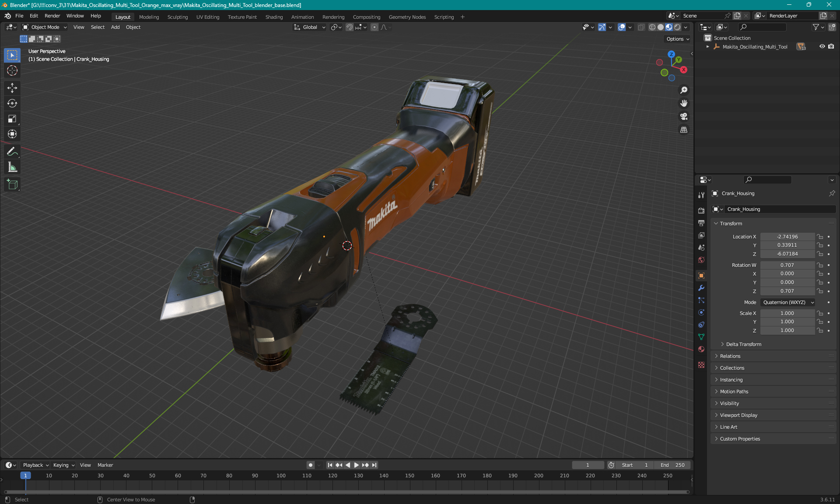Open the timeline Keying menu
The height and width of the screenshot is (504, 840).
(x=63, y=465)
